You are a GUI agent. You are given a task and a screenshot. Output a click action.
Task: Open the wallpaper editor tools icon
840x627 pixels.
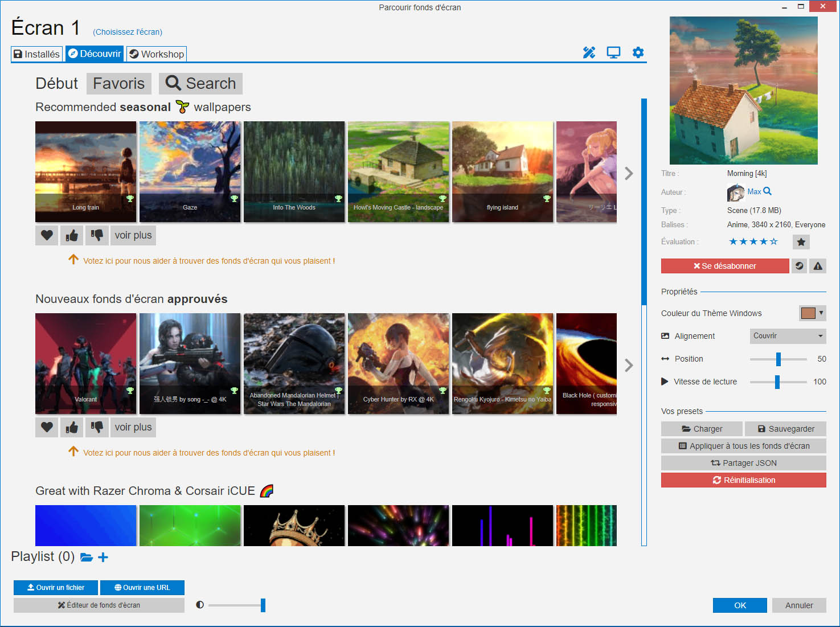click(x=589, y=53)
